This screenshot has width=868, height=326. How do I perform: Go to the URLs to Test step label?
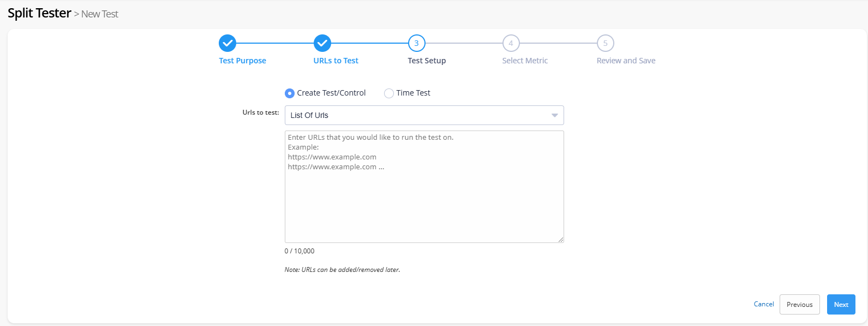(336, 61)
